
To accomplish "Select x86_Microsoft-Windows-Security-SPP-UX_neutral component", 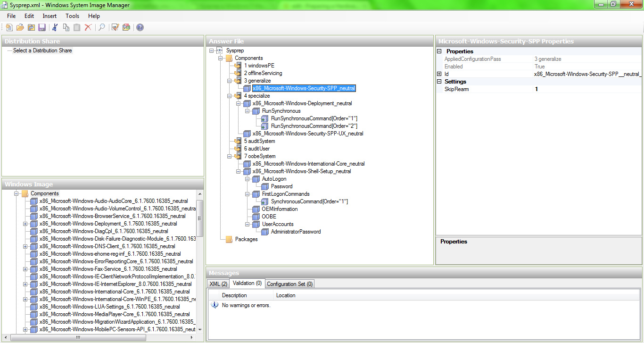I will pyautogui.click(x=308, y=134).
